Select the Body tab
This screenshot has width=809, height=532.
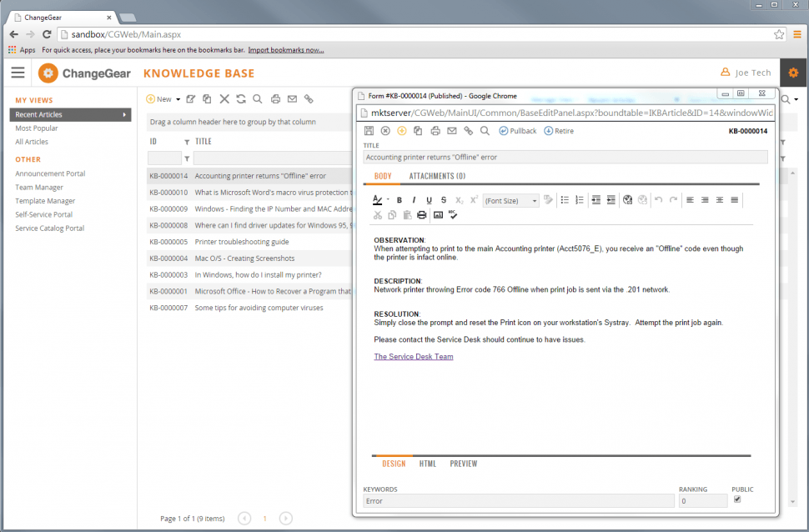(x=383, y=176)
